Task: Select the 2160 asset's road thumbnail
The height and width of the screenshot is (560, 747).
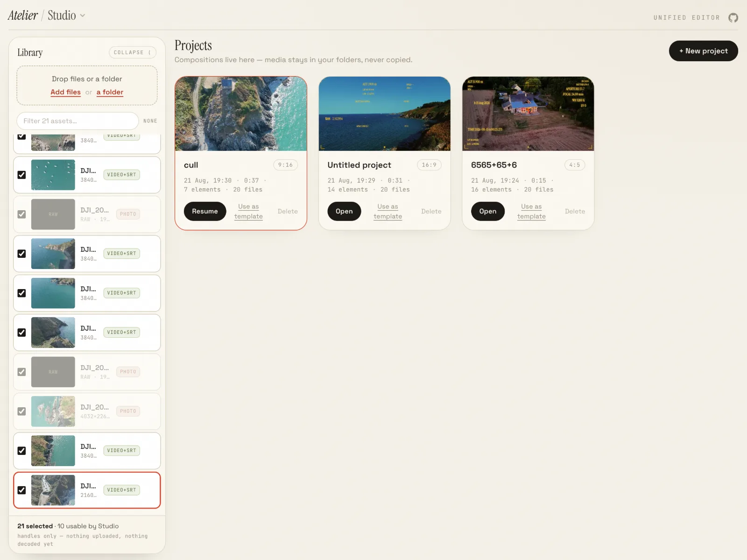Action: [x=53, y=490]
